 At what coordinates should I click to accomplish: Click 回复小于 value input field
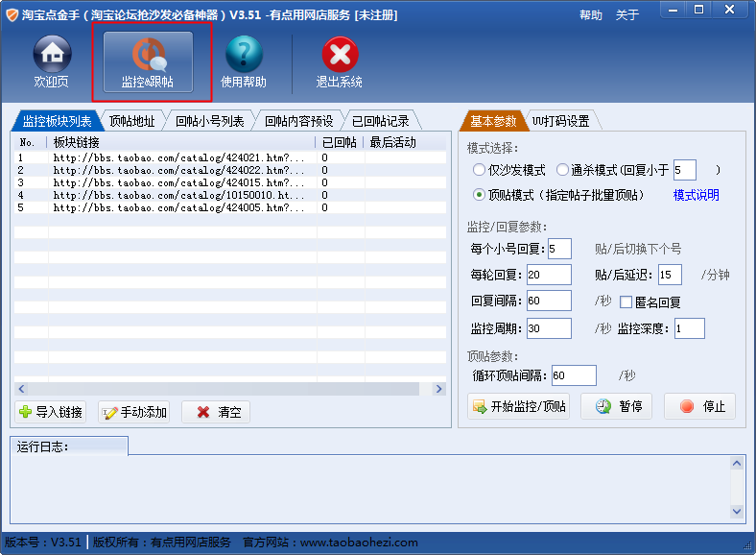685,170
